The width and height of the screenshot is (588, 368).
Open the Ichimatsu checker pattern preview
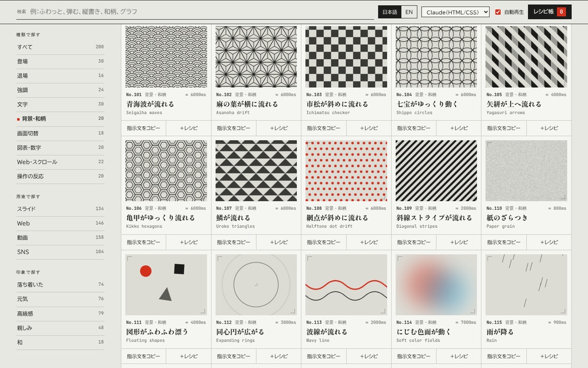[x=346, y=57]
